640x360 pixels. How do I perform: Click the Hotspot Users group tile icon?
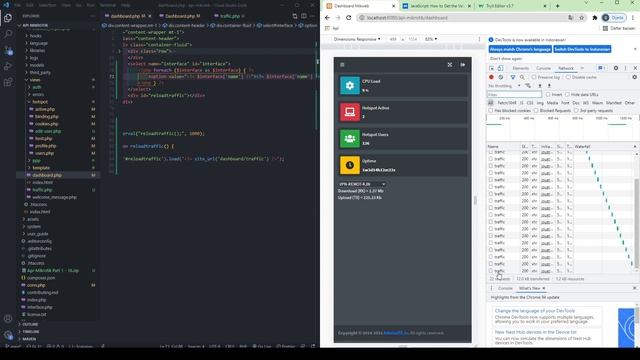pyautogui.click(x=349, y=138)
